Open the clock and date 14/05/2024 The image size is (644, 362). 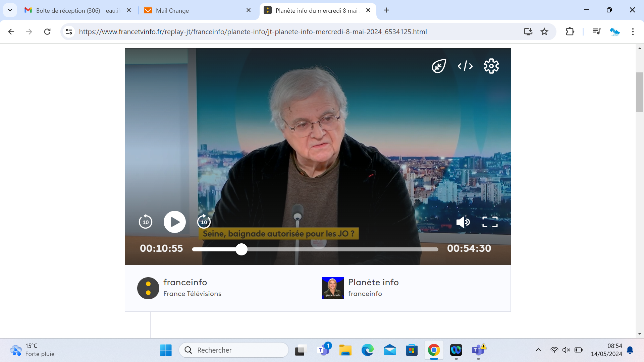point(606,350)
